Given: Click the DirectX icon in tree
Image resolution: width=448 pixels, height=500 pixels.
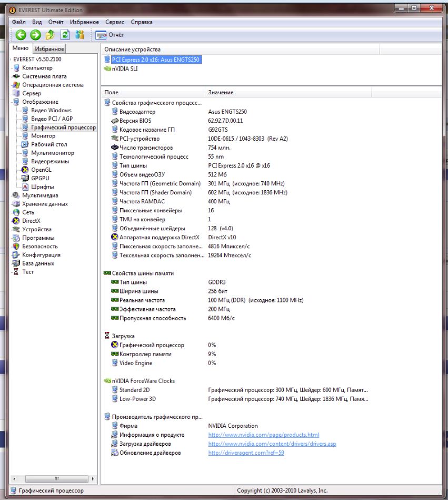Looking at the screenshot, I should (16, 221).
